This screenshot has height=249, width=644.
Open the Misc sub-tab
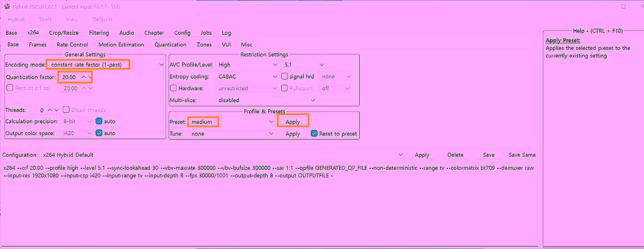247,44
